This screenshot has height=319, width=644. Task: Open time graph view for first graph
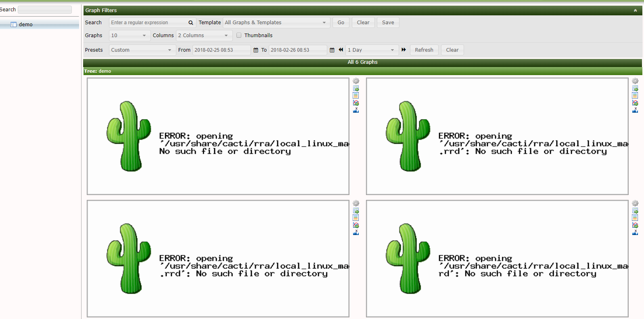point(356,96)
